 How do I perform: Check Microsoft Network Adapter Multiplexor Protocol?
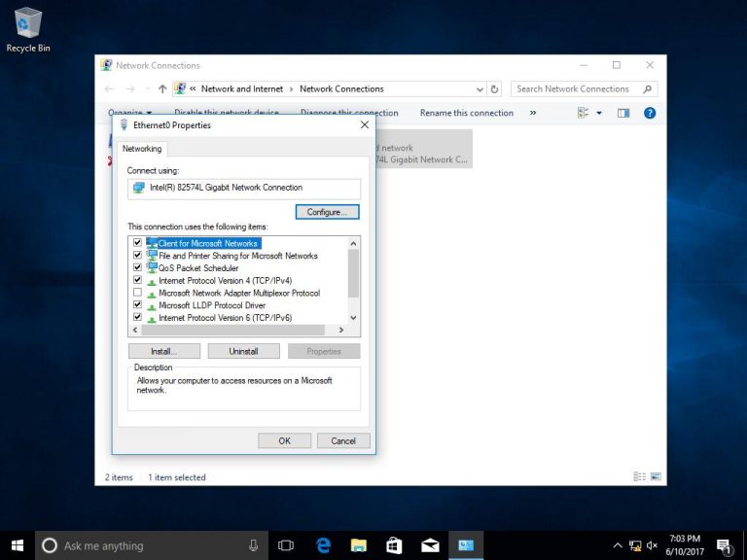[137, 293]
